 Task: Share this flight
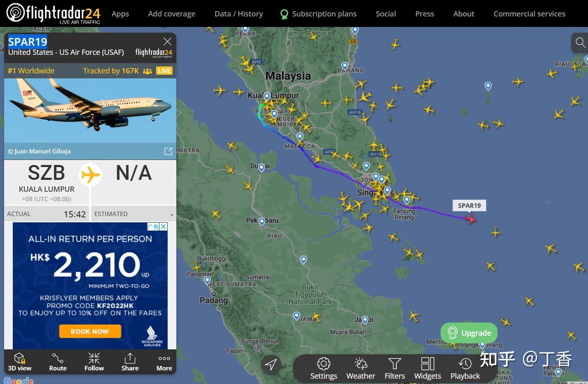130,362
